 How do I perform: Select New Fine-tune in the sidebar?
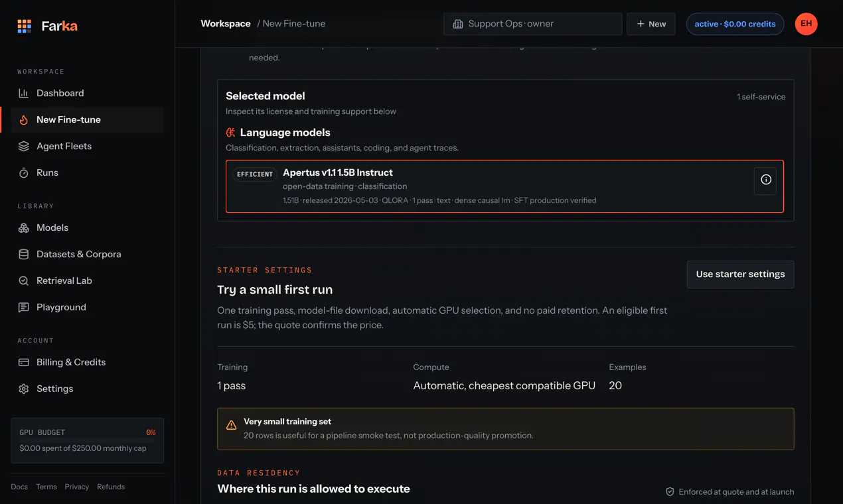point(87,120)
